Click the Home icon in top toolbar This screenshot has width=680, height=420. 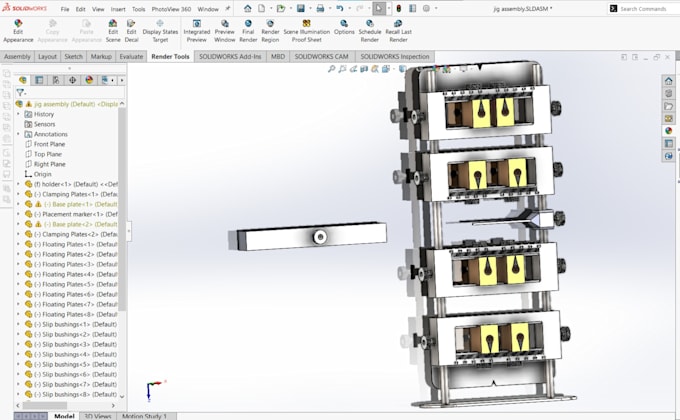pos(247,8)
